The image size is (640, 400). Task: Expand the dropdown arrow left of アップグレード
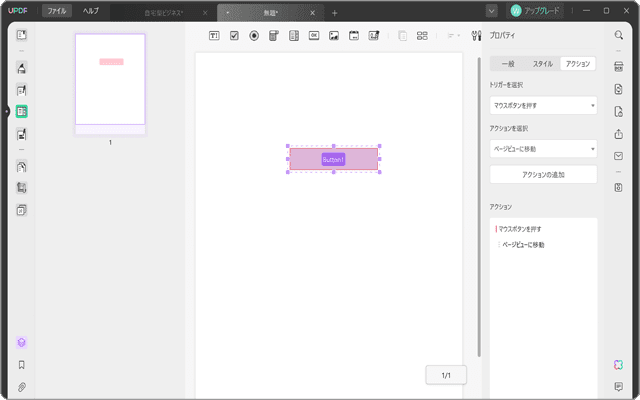click(x=492, y=11)
